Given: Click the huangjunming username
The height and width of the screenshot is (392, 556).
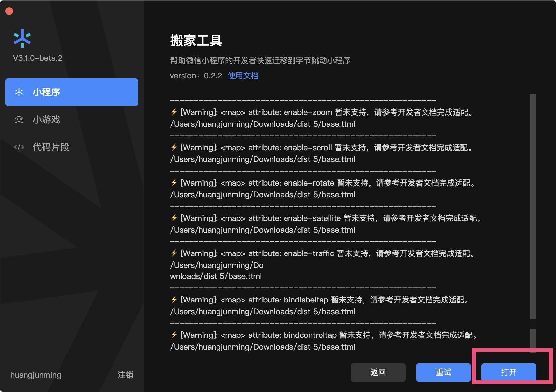Looking at the screenshot, I should click(36, 375).
